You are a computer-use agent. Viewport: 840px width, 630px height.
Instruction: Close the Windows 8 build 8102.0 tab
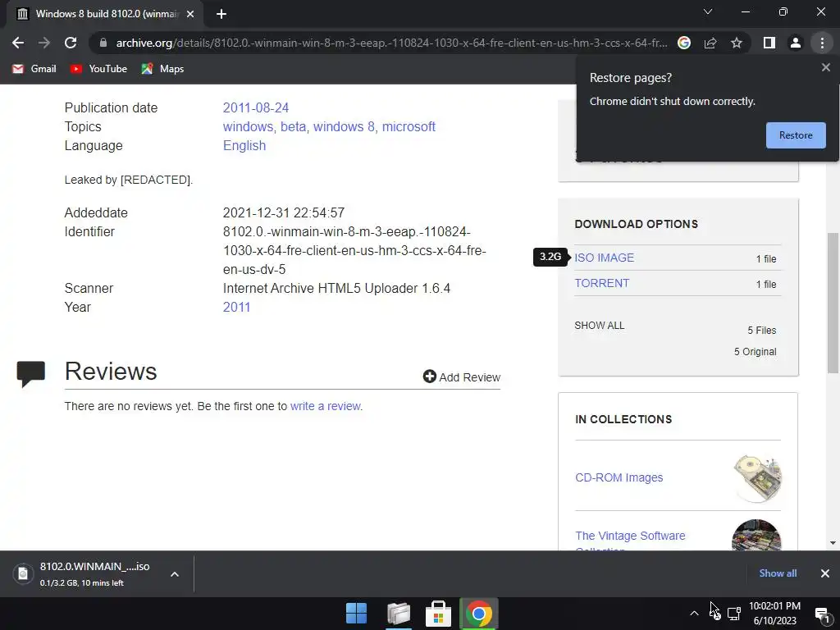coord(190,14)
